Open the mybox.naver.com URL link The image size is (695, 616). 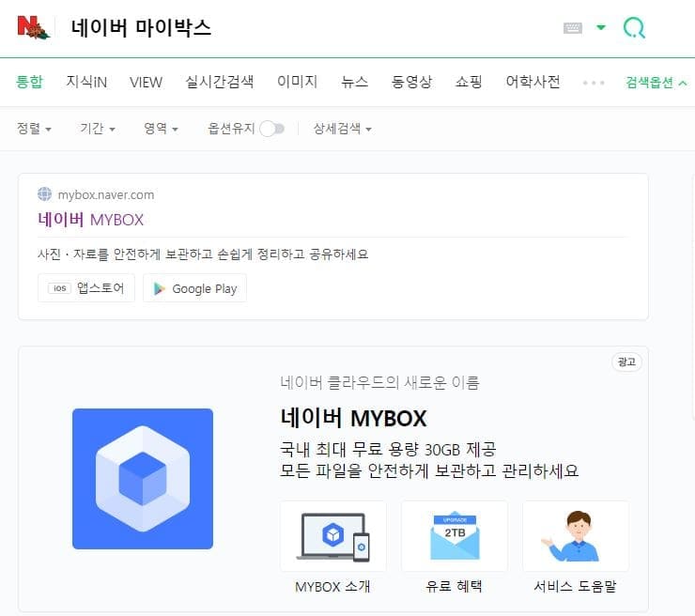pyautogui.click(x=106, y=195)
